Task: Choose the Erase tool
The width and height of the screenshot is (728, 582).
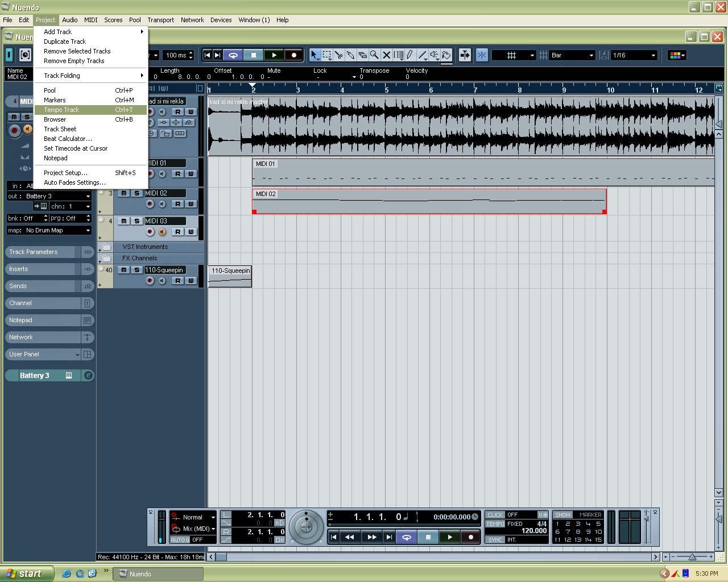Action: pos(362,55)
